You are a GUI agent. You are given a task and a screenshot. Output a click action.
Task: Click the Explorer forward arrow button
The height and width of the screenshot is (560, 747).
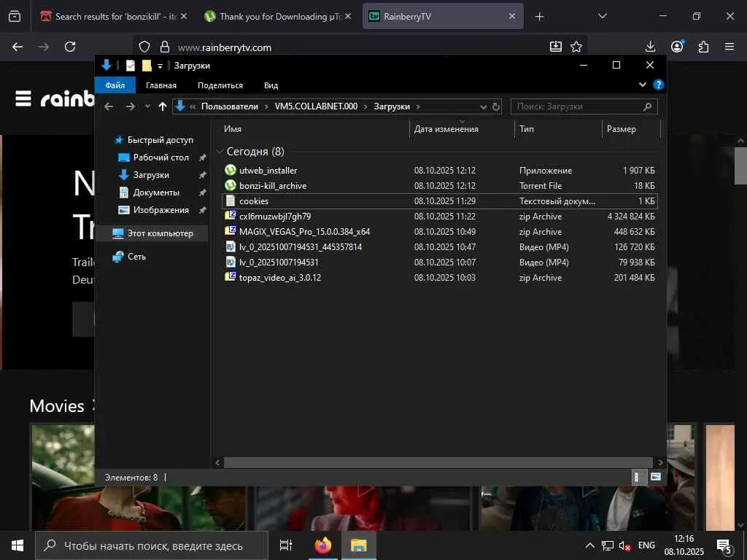click(x=130, y=106)
